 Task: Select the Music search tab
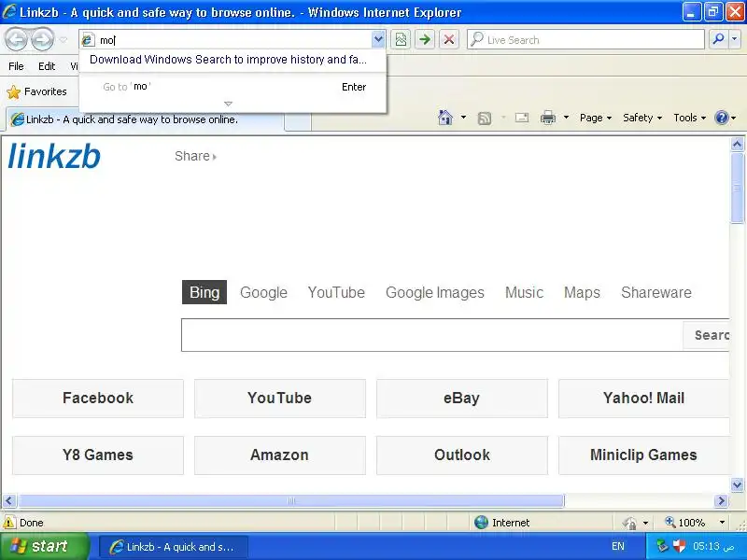524,292
